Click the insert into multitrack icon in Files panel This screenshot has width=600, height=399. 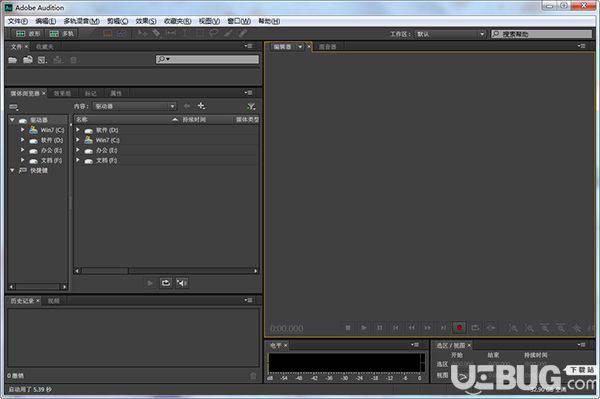tap(58, 60)
